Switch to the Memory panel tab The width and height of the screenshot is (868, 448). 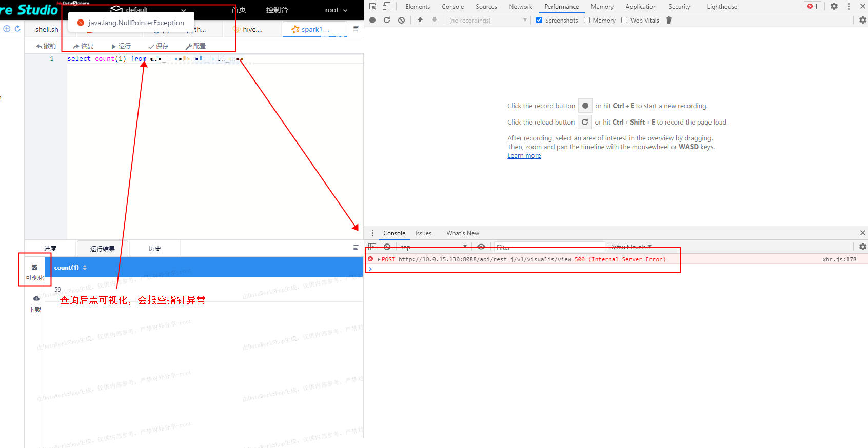(x=602, y=6)
